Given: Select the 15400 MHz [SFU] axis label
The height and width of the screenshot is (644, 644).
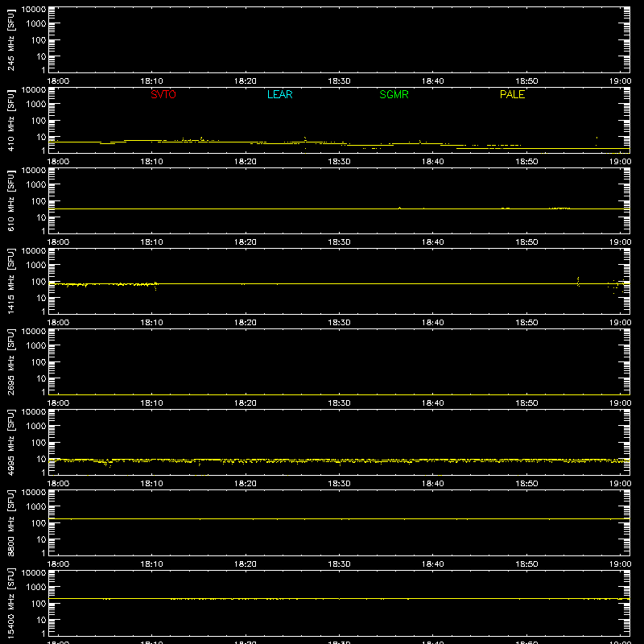Looking at the screenshot, I should point(10,603).
